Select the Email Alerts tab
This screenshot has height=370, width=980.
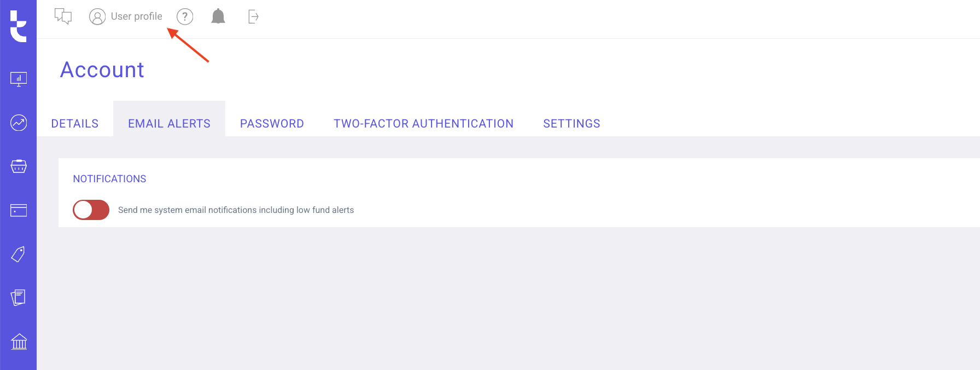(x=169, y=124)
